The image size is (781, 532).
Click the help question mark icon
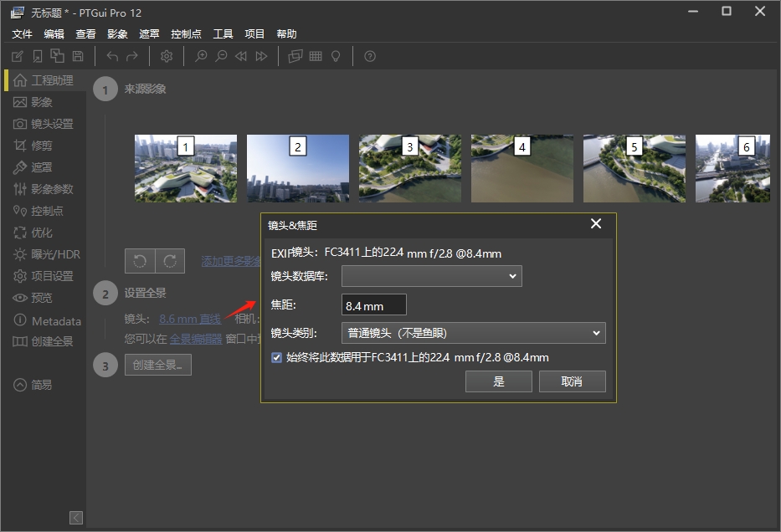tap(370, 56)
